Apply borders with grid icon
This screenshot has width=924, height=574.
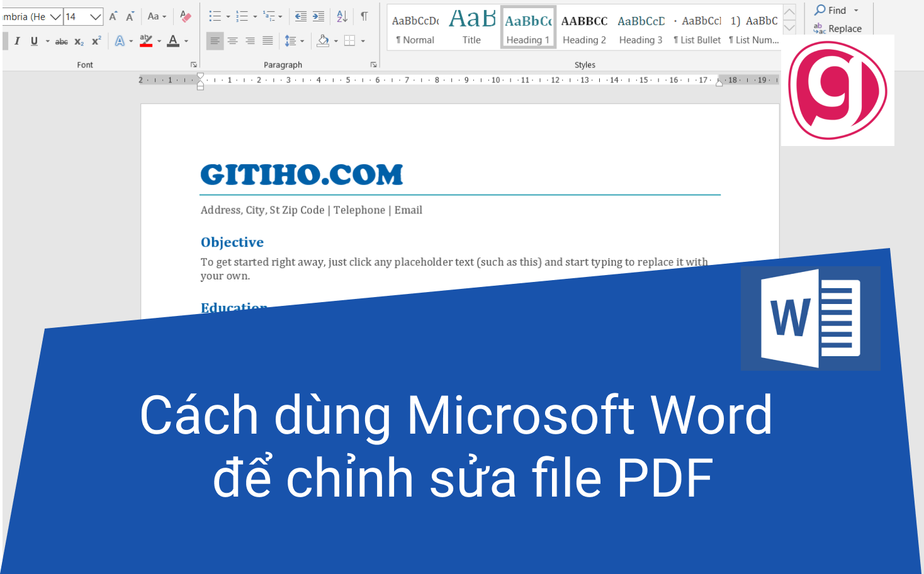pyautogui.click(x=350, y=41)
